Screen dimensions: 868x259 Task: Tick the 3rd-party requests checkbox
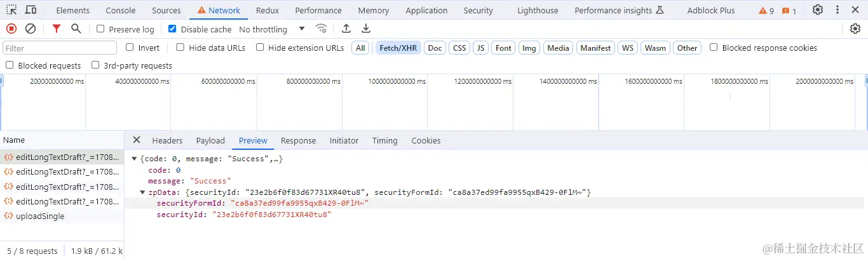coord(95,65)
